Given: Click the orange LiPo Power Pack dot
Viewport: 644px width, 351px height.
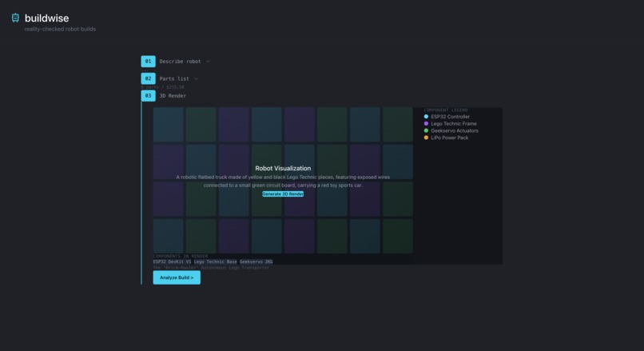Looking at the screenshot, I should click(426, 138).
